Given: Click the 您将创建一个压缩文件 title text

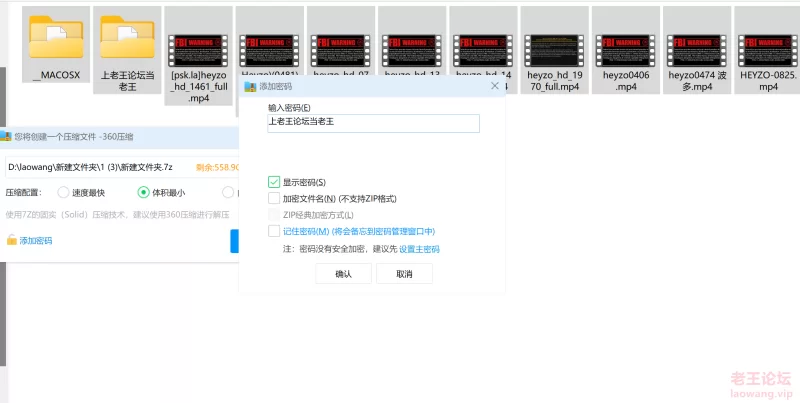Looking at the screenshot, I should 74,137.
